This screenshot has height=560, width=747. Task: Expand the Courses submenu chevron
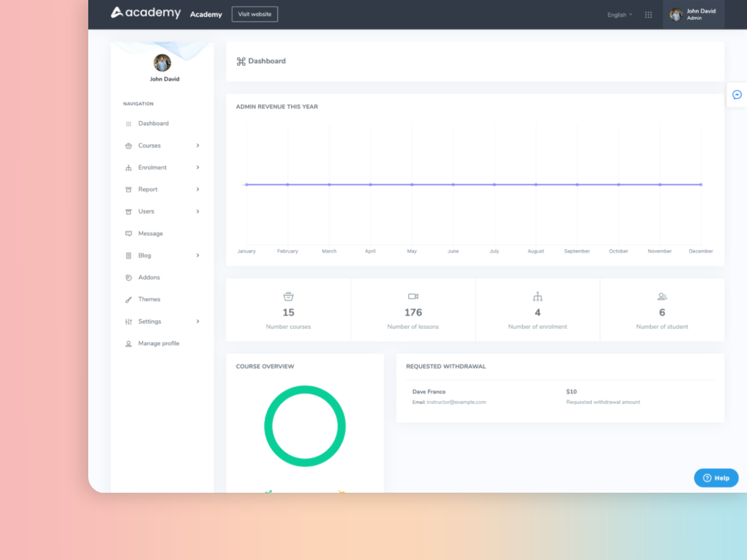(x=198, y=146)
